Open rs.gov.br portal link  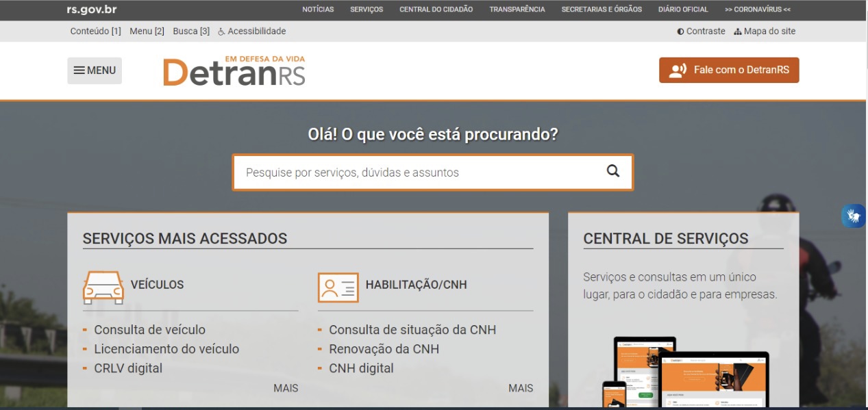click(92, 10)
